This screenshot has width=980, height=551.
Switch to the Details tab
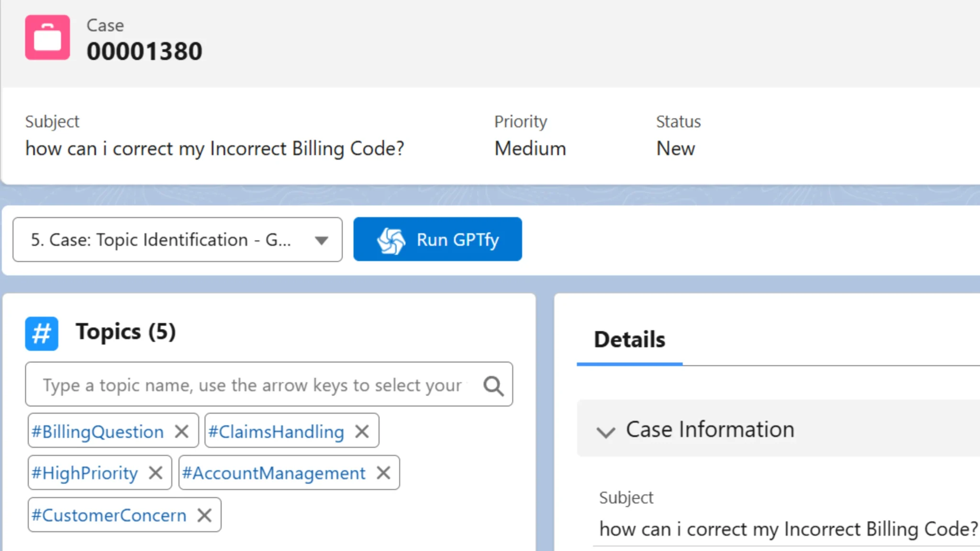coord(629,340)
